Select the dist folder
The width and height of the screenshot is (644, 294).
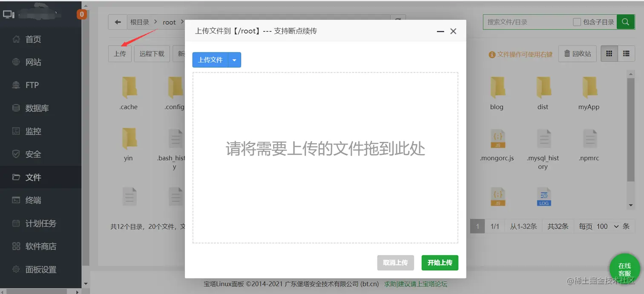coord(543,94)
